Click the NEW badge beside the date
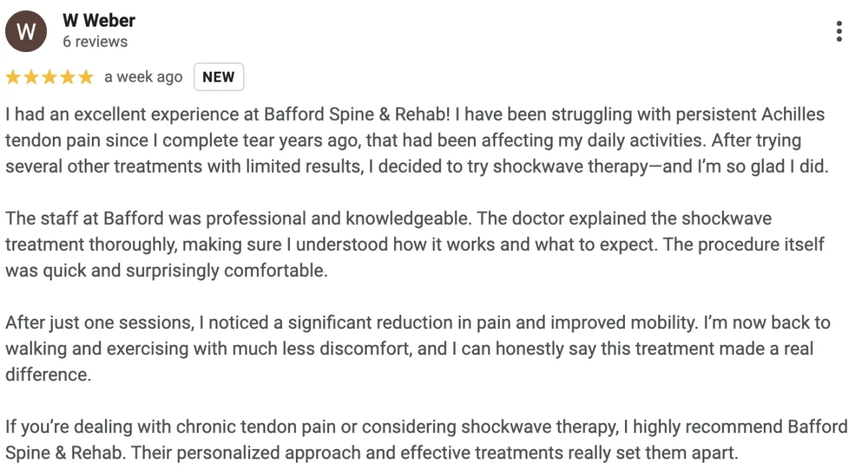 pos(218,77)
